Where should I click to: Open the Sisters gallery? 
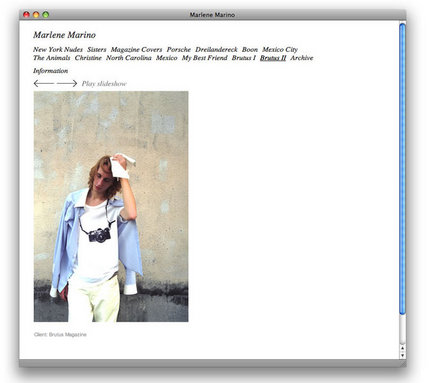(97, 49)
